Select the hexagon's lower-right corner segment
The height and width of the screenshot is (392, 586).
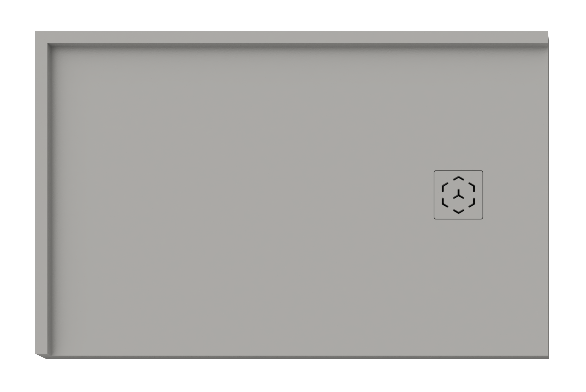click(472, 202)
